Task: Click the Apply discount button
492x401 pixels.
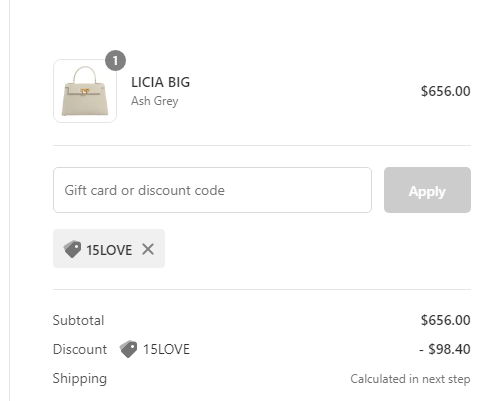Action: coord(427,190)
